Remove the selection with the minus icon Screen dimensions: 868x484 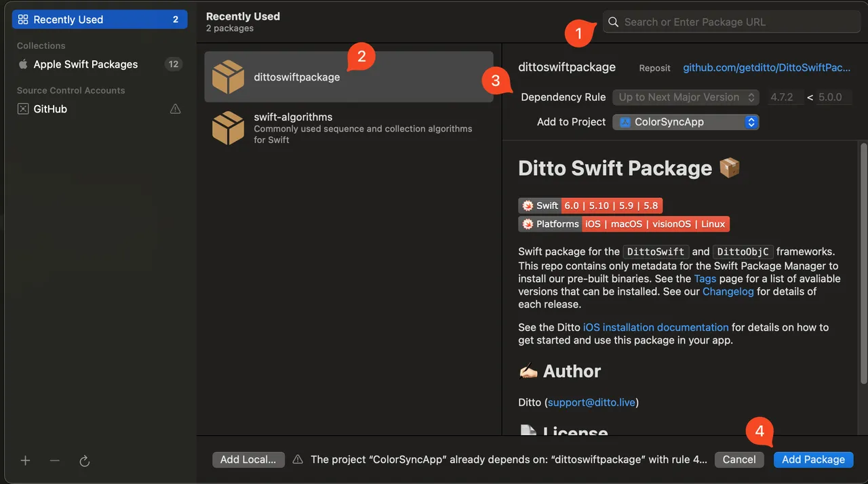55,460
